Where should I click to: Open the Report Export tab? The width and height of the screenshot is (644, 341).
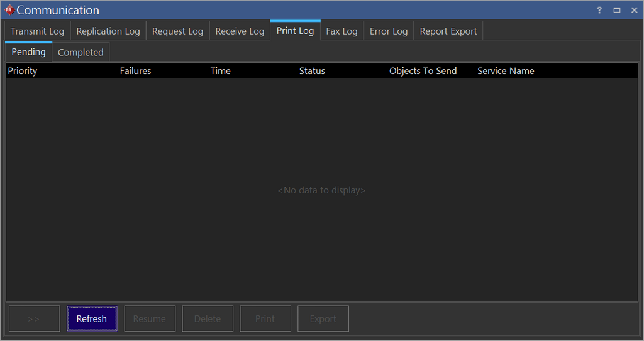448,31
